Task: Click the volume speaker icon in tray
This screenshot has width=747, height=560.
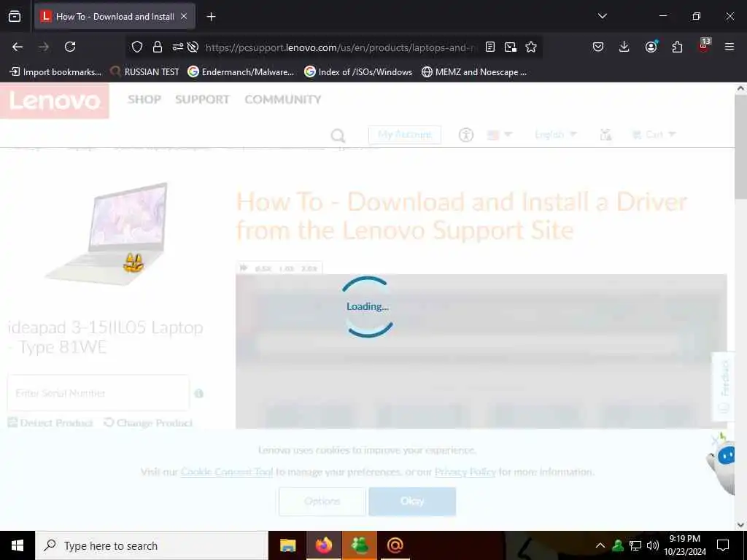Action: (x=653, y=545)
